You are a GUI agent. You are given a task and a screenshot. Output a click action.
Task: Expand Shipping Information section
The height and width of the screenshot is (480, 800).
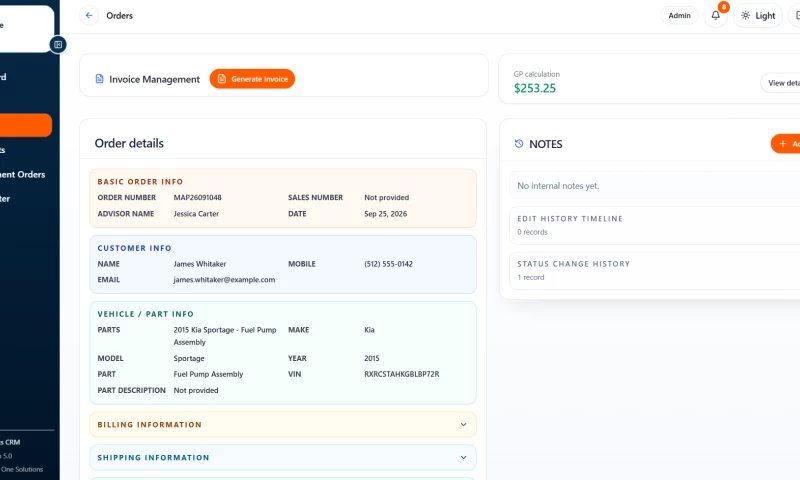[283, 458]
